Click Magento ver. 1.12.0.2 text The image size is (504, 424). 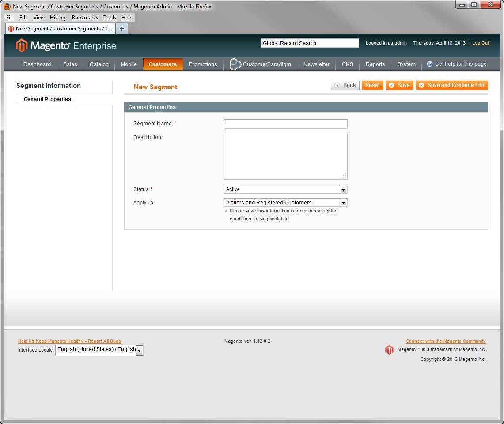(x=247, y=341)
